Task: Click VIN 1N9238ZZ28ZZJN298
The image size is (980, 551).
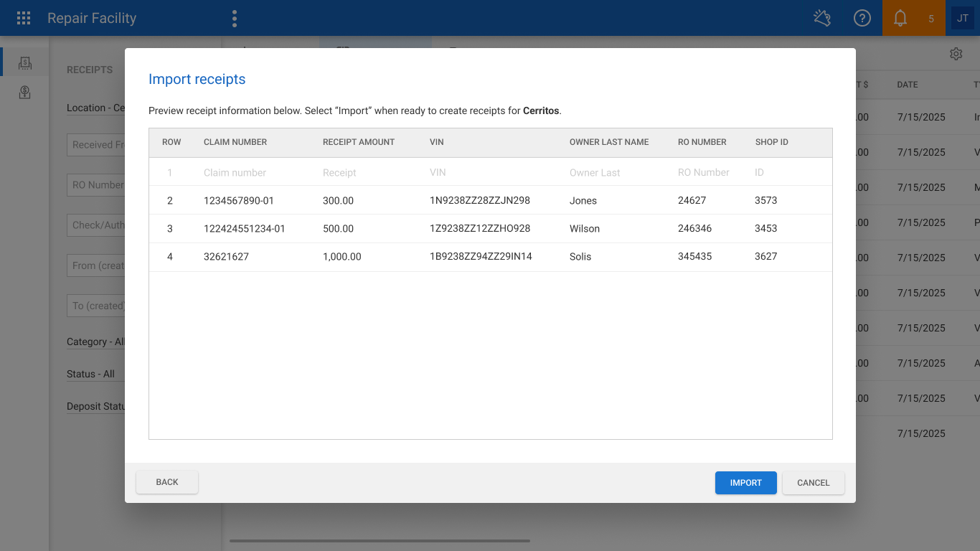Action: pos(480,200)
